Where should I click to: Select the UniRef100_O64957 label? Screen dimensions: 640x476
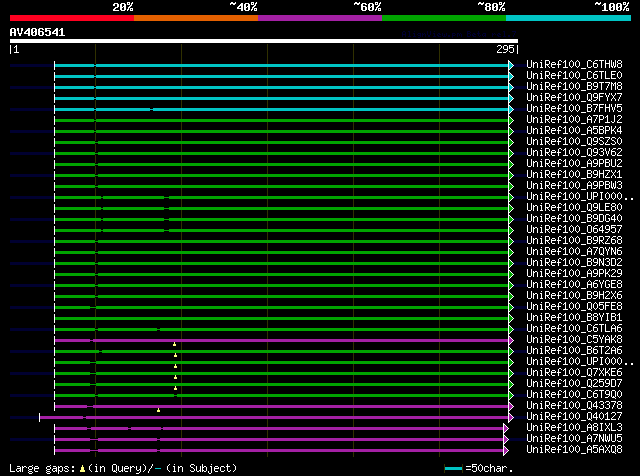pos(574,229)
